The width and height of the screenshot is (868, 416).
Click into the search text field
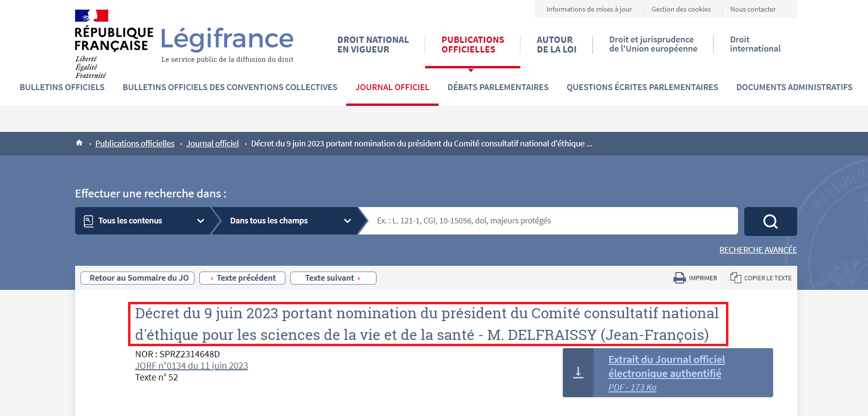[549, 221]
